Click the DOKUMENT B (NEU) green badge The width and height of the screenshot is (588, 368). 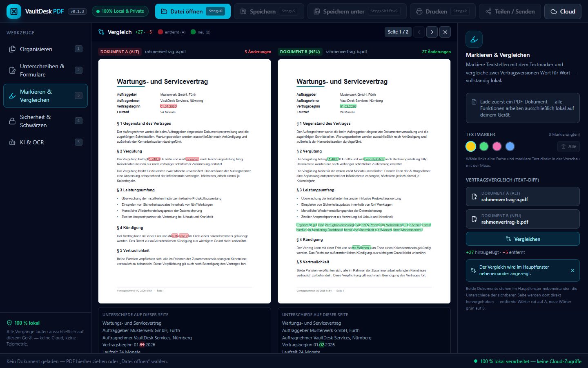point(300,52)
